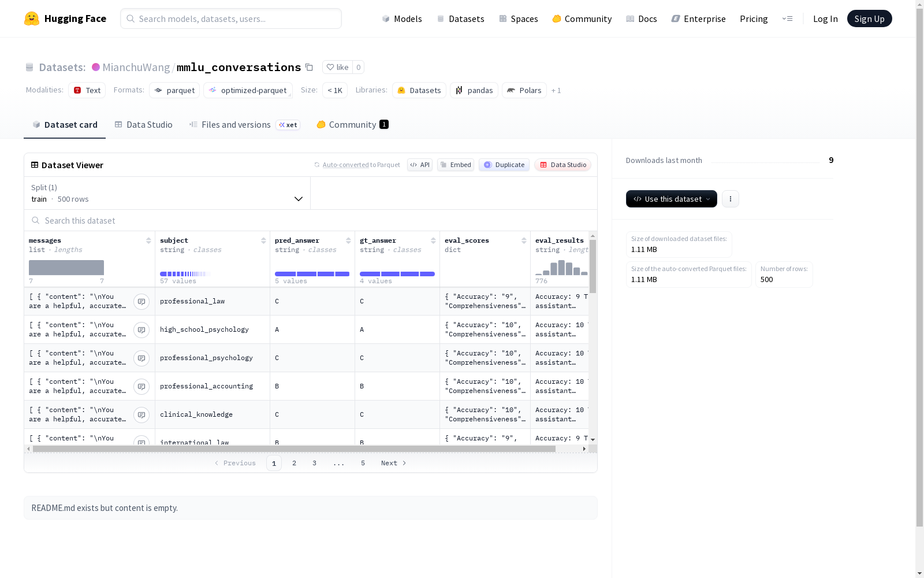Open Data Studio from viewer header
The width and height of the screenshot is (924, 578).
click(x=562, y=165)
